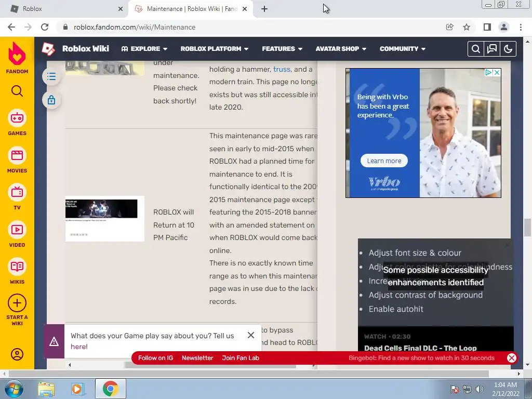
Task: Click the here link in notification
Action: pyautogui.click(x=79, y=347)
